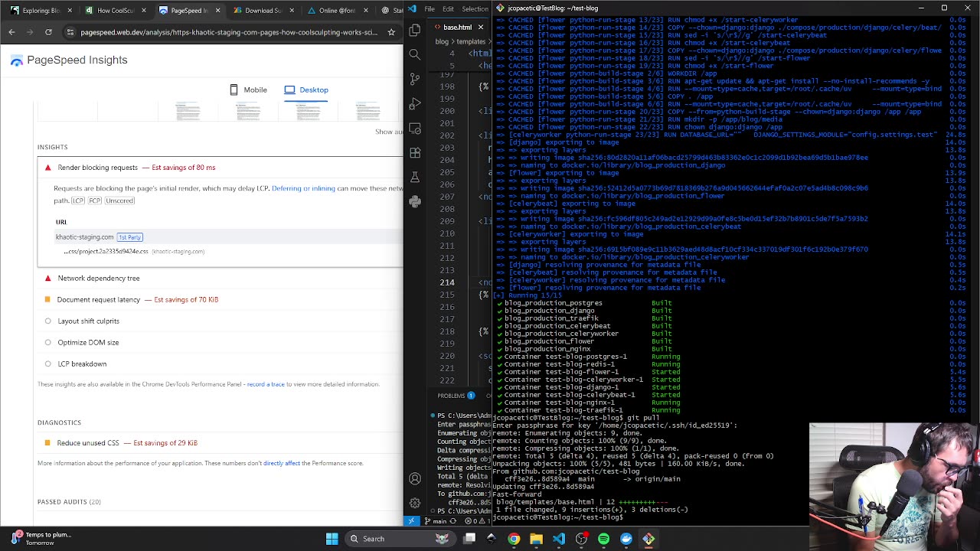Open the Extensions view icon
980x551 pixels.
(x=415, y=152)
